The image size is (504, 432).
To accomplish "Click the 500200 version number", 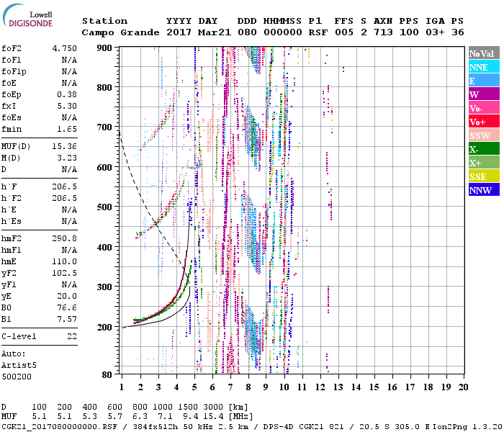I will (17, 377).
